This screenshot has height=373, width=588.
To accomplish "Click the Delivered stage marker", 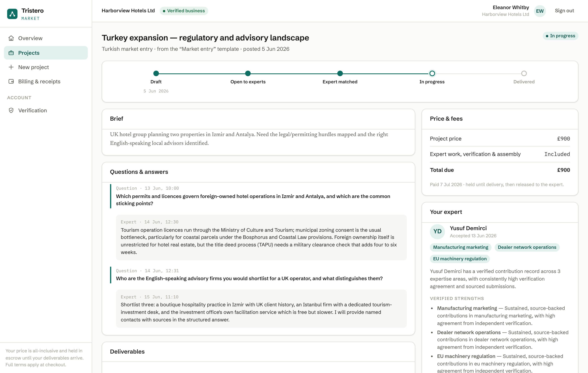I will pyautogui.click(x=524, y=73).
